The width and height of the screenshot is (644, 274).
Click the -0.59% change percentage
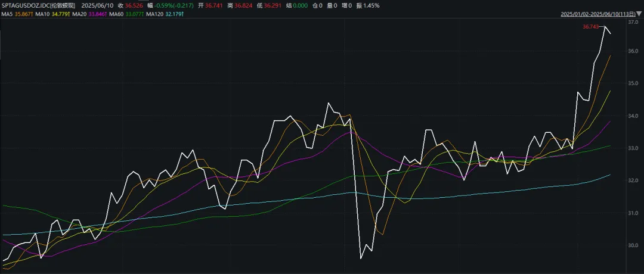pos(164,6)
